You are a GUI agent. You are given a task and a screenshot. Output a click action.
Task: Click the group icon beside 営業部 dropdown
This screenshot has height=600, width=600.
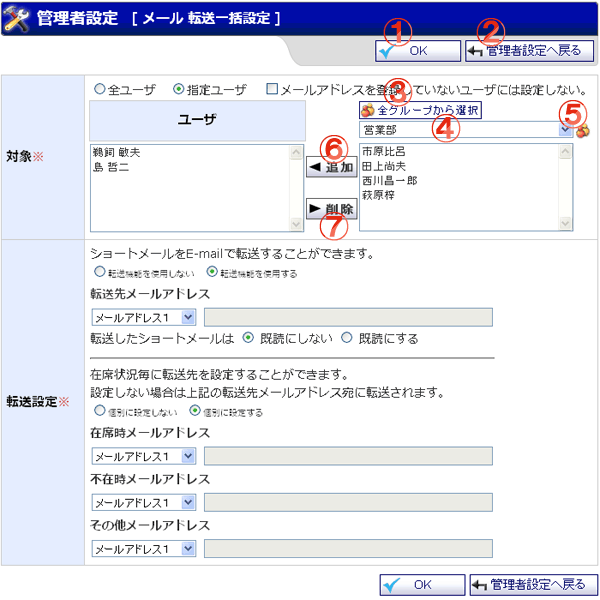(x=582, y=130)
